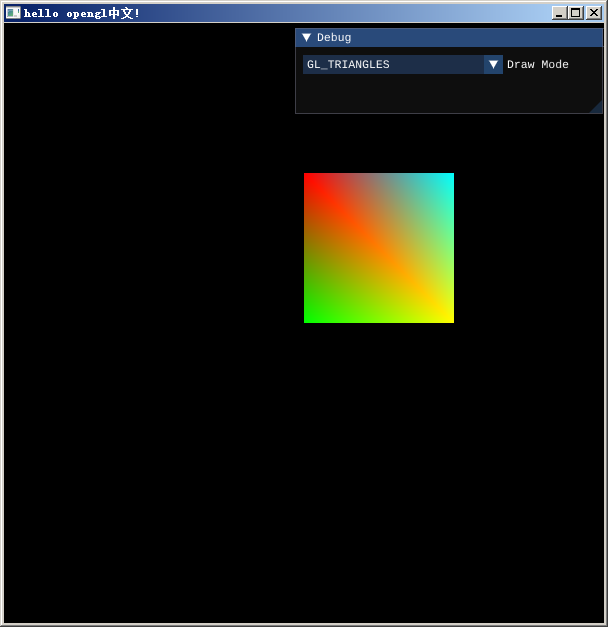608x627 pixels.
Task: Click the Debug panel title bar text
Action: pos(334,37)
